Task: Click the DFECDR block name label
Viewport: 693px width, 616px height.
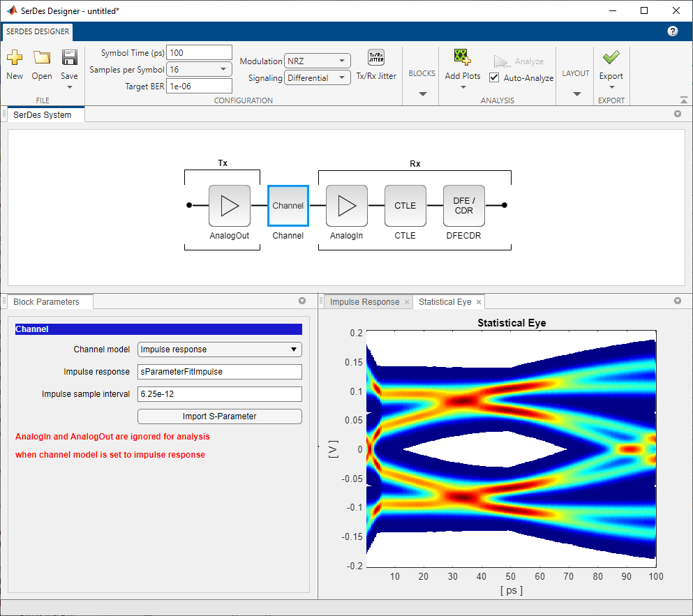Action: [463, 236]
